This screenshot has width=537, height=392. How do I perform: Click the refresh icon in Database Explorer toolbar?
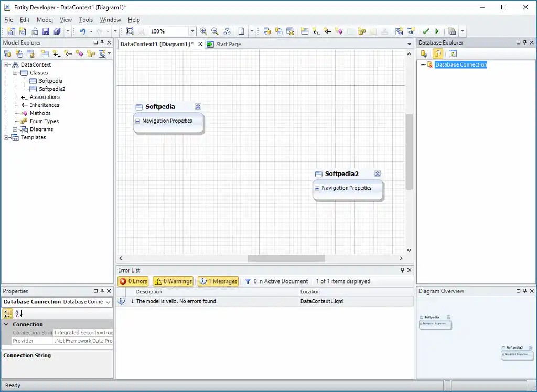pos(453,53)
